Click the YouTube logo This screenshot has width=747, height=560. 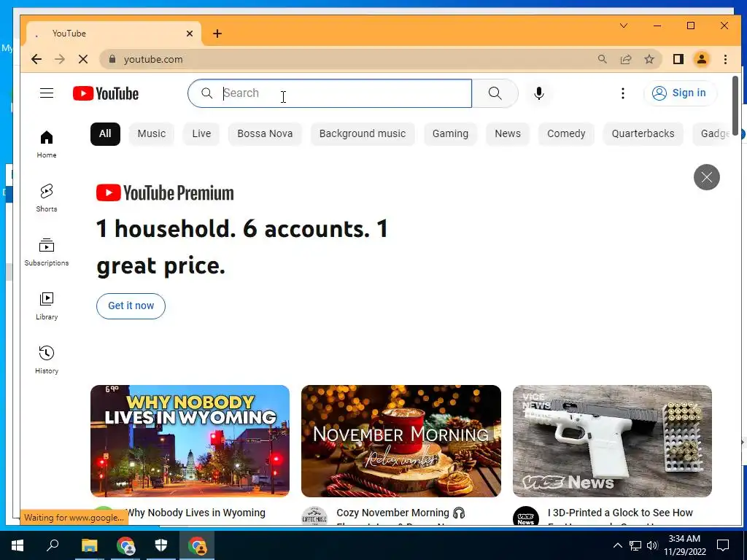(x=106, y=93)
